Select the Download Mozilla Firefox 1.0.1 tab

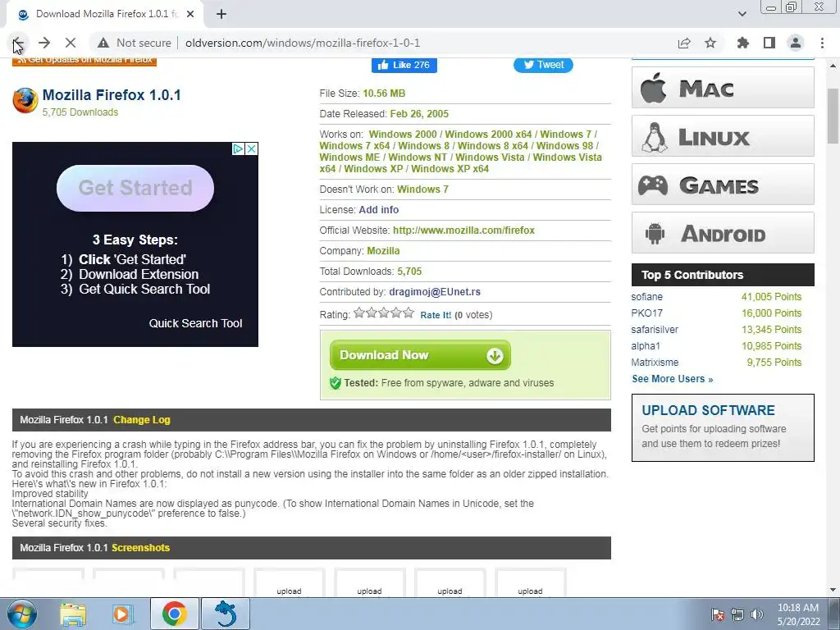(104, 15)
